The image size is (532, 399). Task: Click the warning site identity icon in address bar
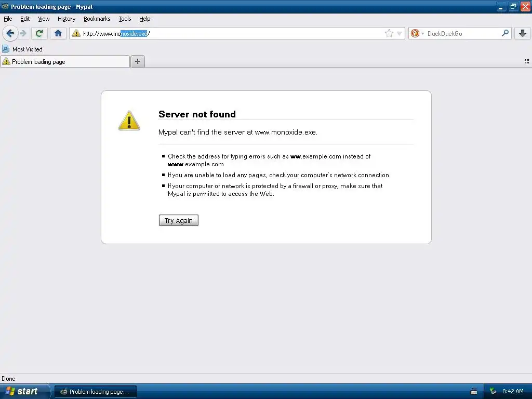tap(76, 33)
